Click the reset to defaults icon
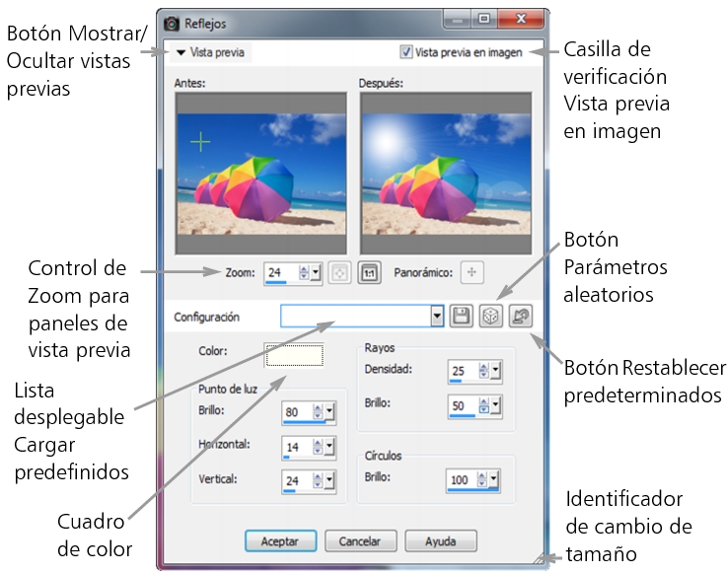 click(520, 317)
